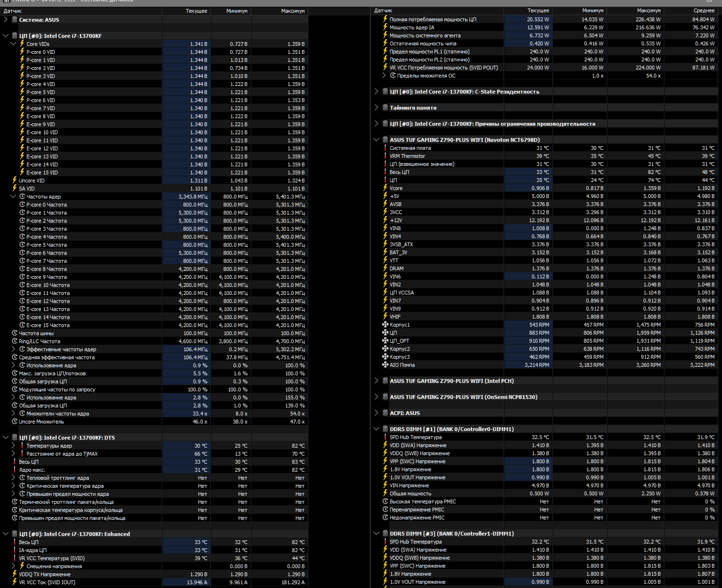Collapse the Nuvoton NCT6798D sensor group
The image size is (722, 588).
[376, 140]
